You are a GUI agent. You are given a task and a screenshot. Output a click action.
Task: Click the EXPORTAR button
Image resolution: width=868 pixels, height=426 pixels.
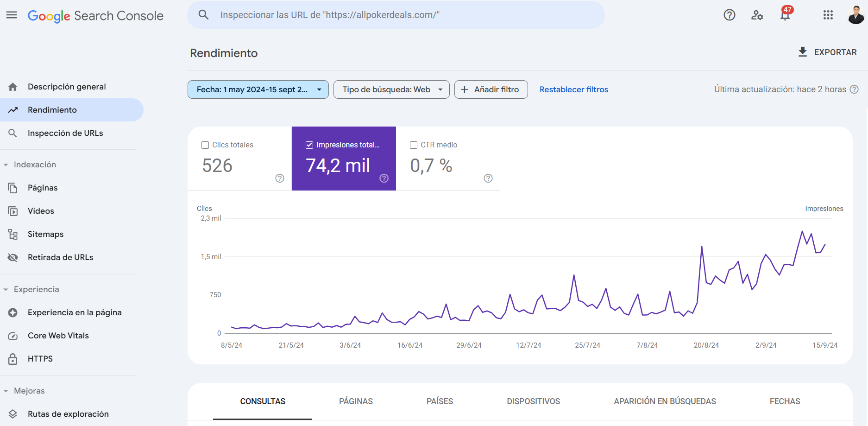pos(827,52)
